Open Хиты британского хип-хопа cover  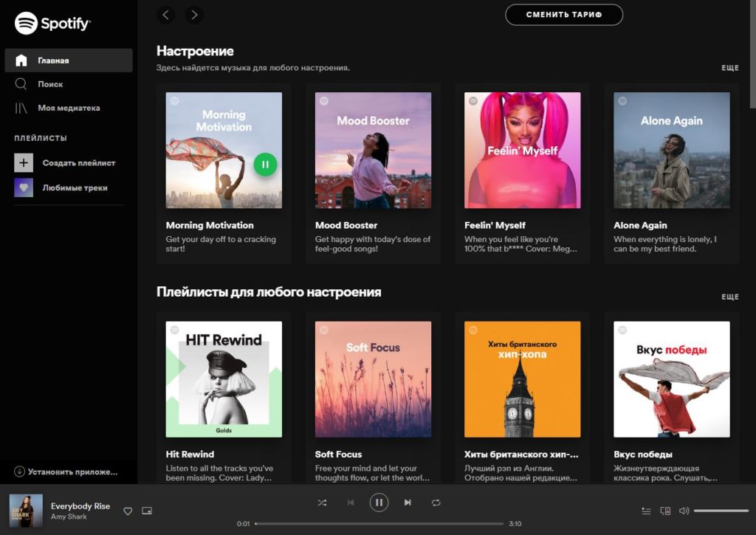(x=522, y=379)
